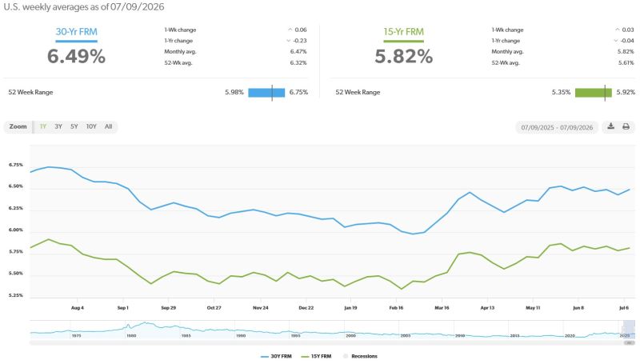640x364 pixels.
Task: Click the 5.98% range low value
Action: click(234, 92)
